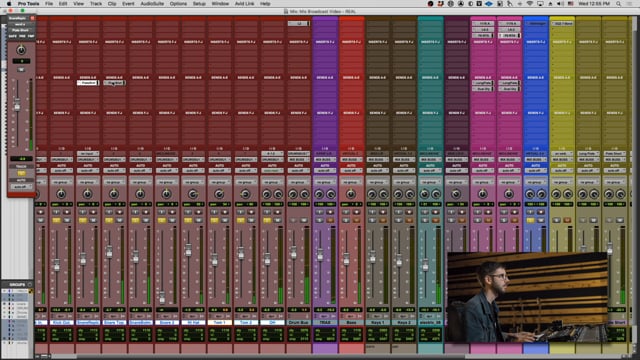Unmute the TRAX track

coord(330,220)
